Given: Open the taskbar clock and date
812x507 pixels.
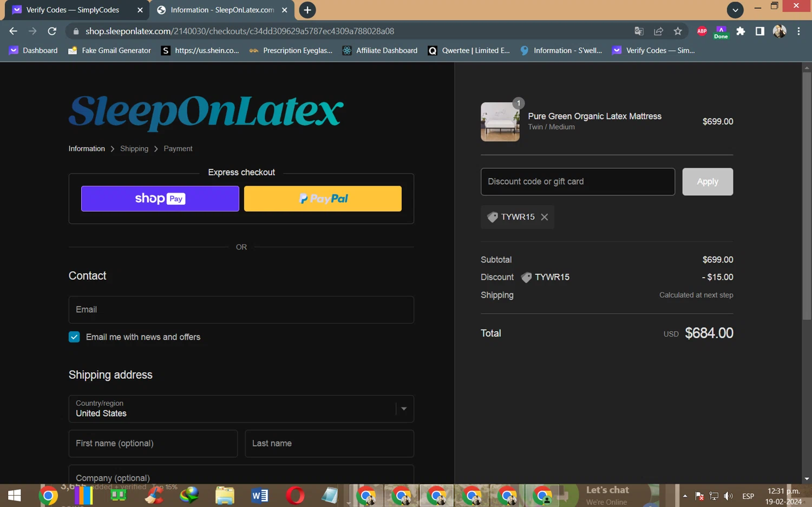Looking at the screenshot, I should (x=783, y=496).
